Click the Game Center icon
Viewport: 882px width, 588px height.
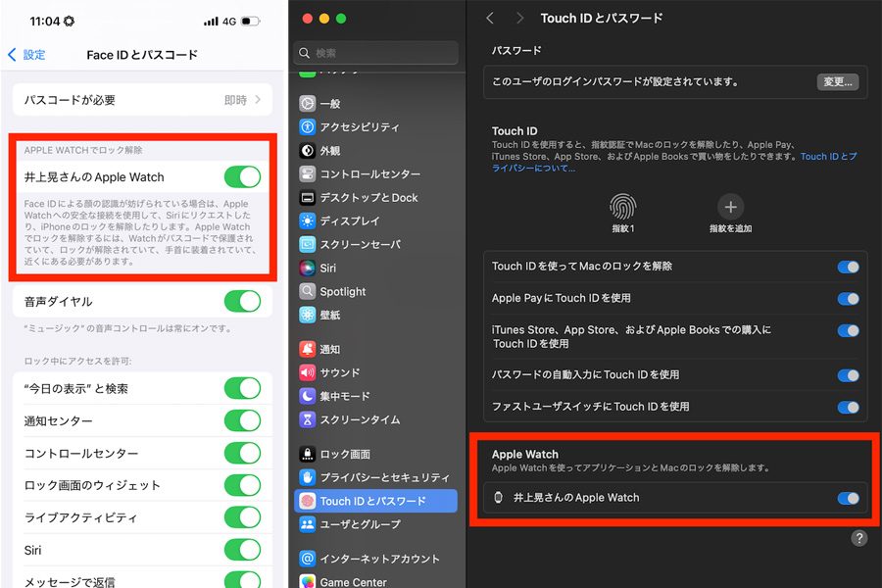click(307, 581)
